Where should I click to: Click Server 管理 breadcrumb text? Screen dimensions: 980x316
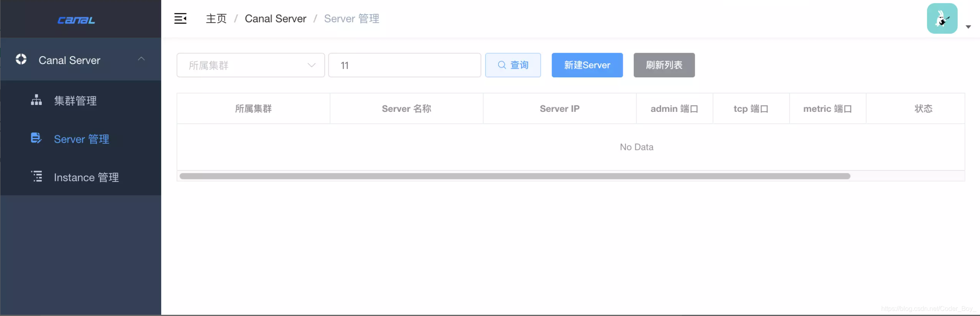[x=352, y=19]
